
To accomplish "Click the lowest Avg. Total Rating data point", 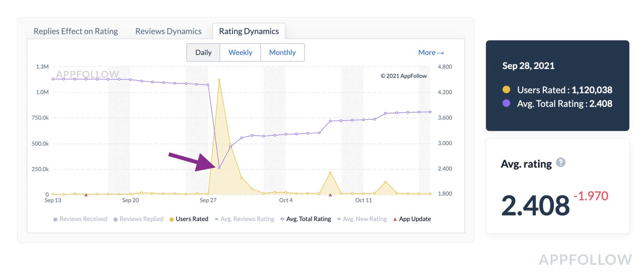I will click(x=219, y=168).
